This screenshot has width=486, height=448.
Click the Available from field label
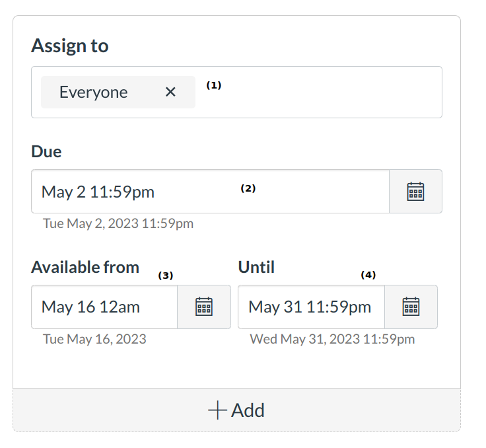[85, 267]
